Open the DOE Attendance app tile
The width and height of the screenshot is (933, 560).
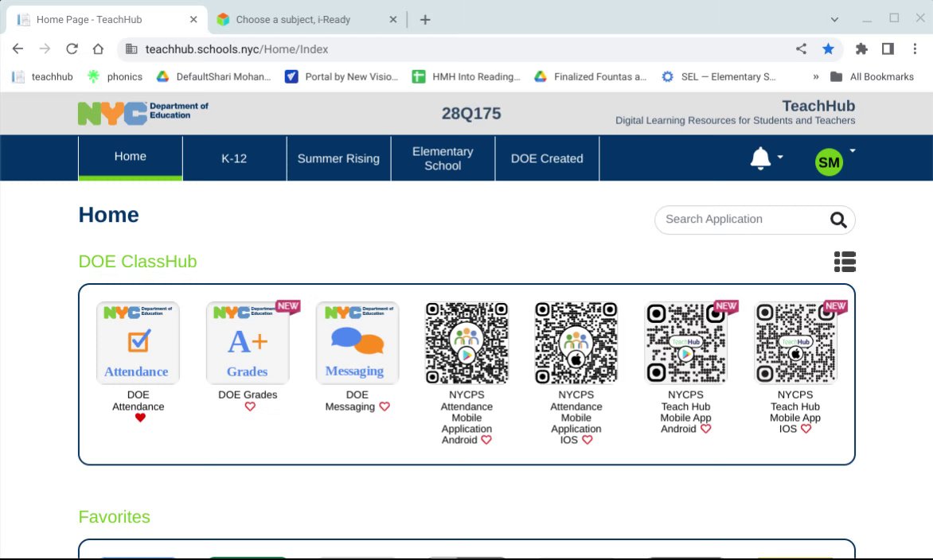pos(138,343)
